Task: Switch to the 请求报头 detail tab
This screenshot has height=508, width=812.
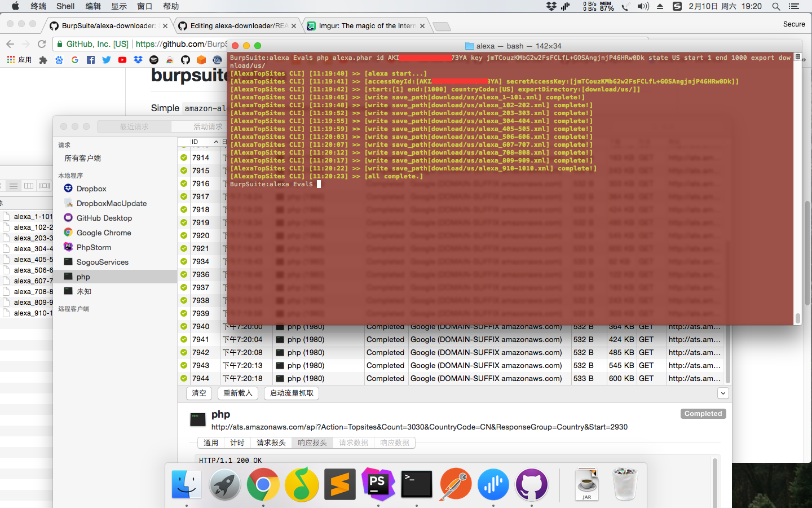Action: tap(271, 443)
